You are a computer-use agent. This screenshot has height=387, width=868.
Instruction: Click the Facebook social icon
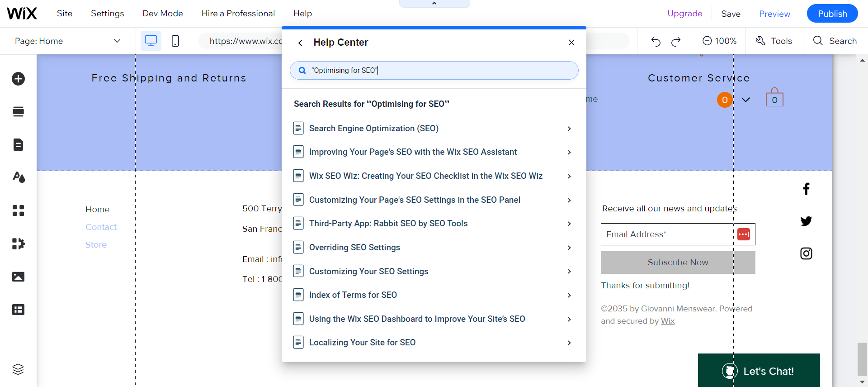click(806, 189)
